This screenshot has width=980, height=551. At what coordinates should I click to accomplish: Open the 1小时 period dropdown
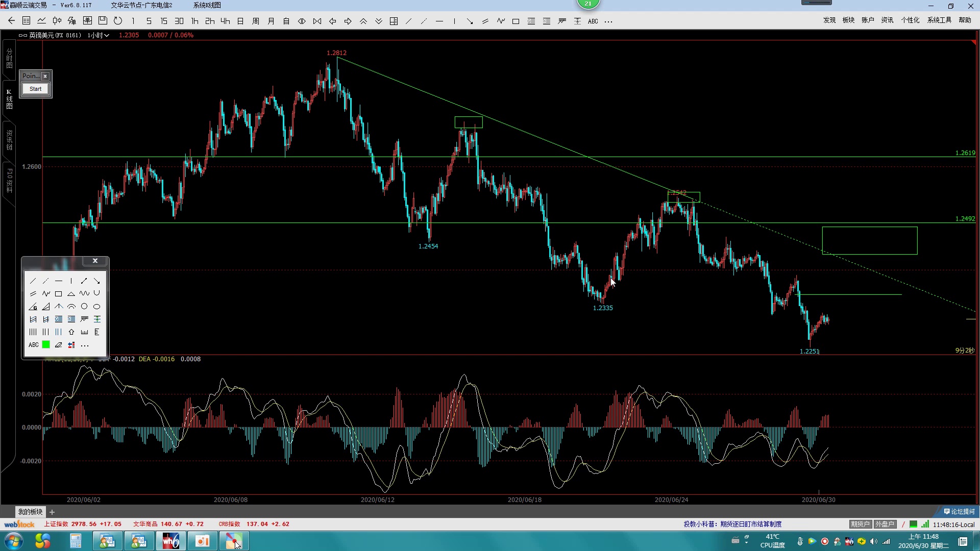[98, 35]
